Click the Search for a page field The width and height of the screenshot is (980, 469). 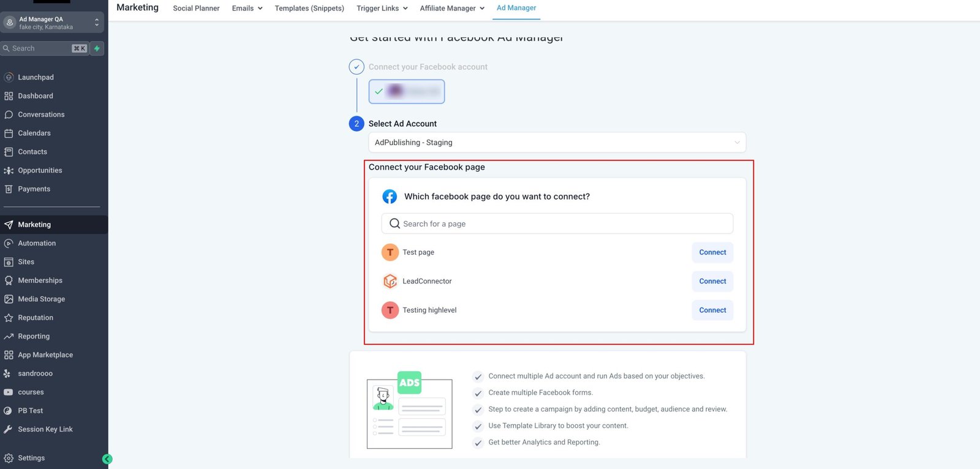(557, 224)
